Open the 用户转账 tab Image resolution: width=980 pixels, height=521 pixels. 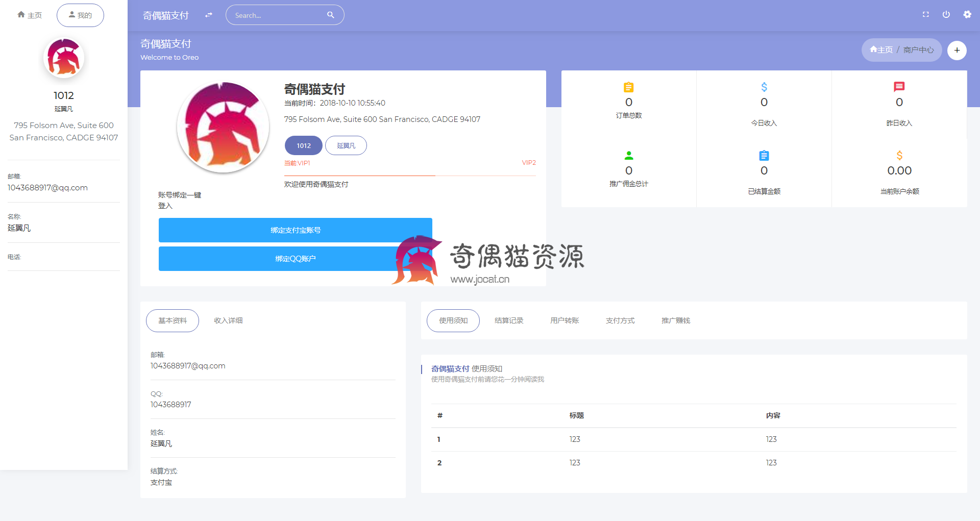pos(565,320)
